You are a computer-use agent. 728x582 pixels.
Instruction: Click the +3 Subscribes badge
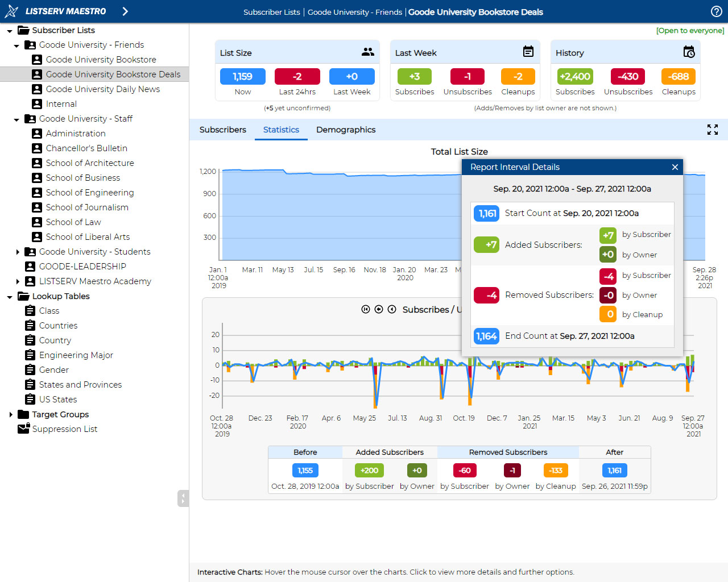point(415,76)
